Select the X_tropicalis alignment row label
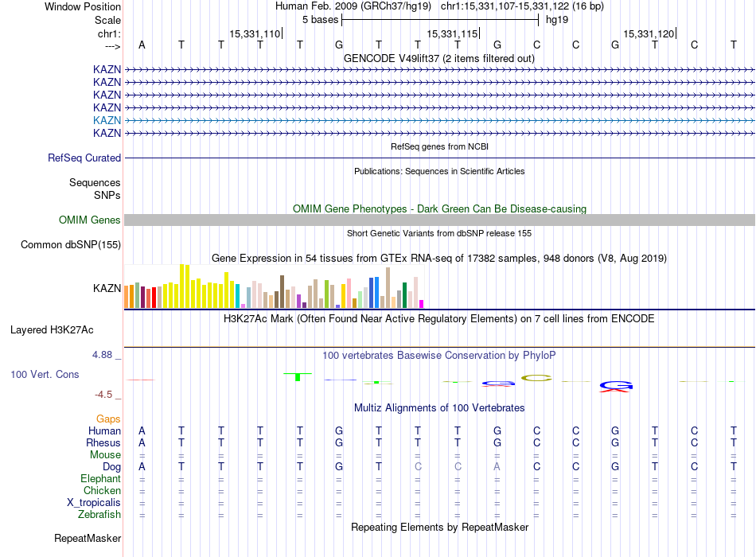Viewport: 756px width, 557px height. 94,503
